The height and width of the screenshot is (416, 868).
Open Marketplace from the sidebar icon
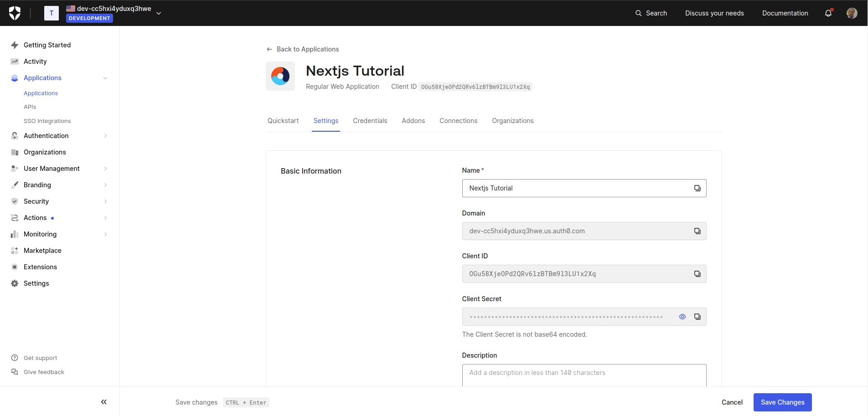(14, 250)
